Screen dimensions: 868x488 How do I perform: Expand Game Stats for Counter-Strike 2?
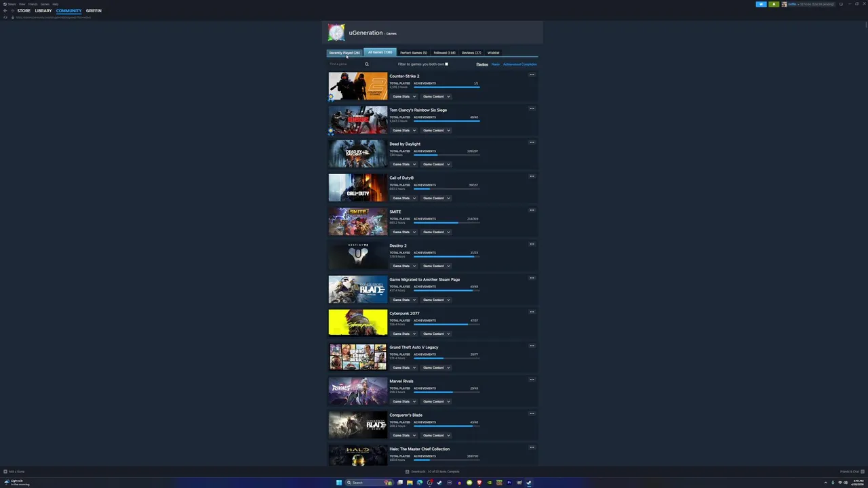[404, 96]
